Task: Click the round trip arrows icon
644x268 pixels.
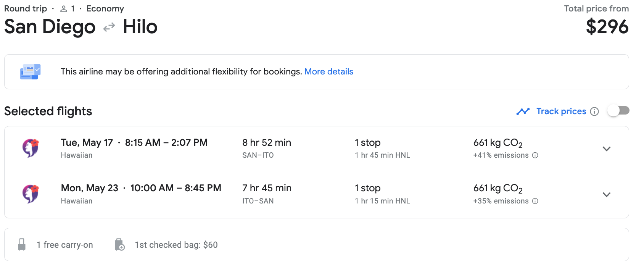Action: [x=109, y=27]
